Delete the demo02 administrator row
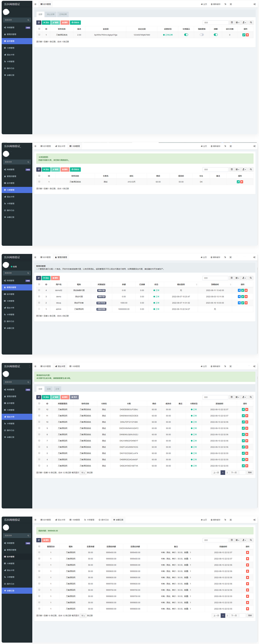Image resolution: width=259 pixels, height=644 pixels. point(246,290)
